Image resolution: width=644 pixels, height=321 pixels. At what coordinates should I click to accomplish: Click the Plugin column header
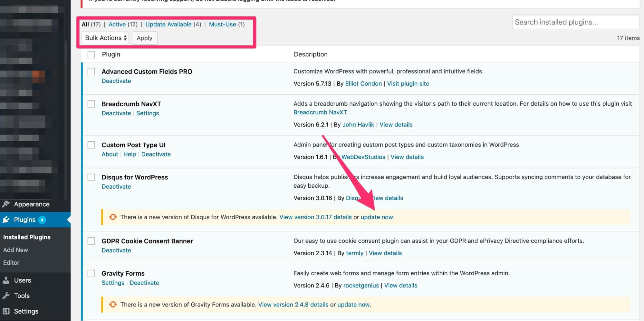[x=111, y=54]
